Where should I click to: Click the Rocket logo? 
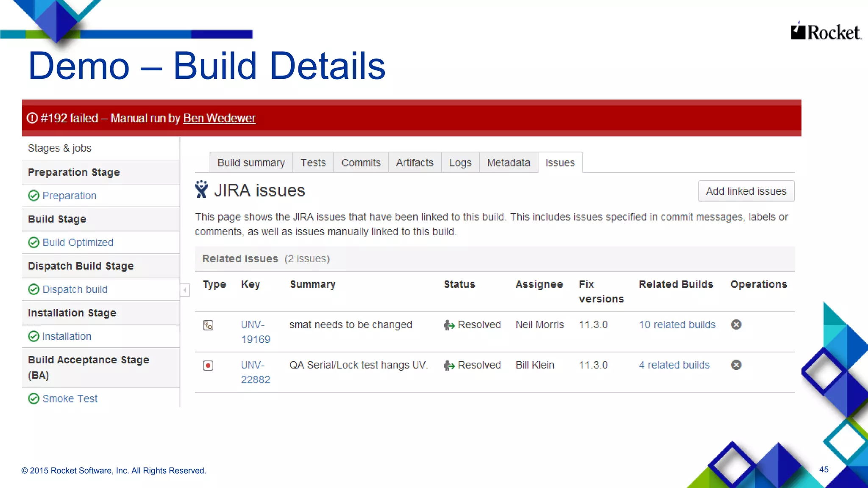pyautogui.click(x=826, y=31)
